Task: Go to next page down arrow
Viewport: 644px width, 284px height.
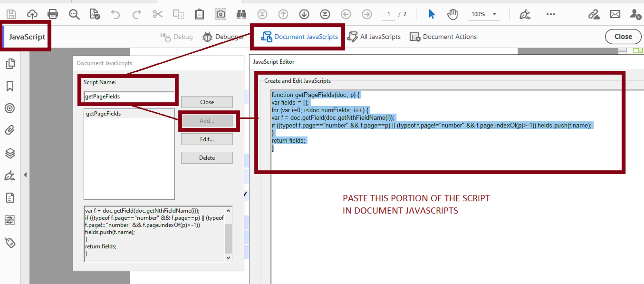Action: tap(304, 14)
